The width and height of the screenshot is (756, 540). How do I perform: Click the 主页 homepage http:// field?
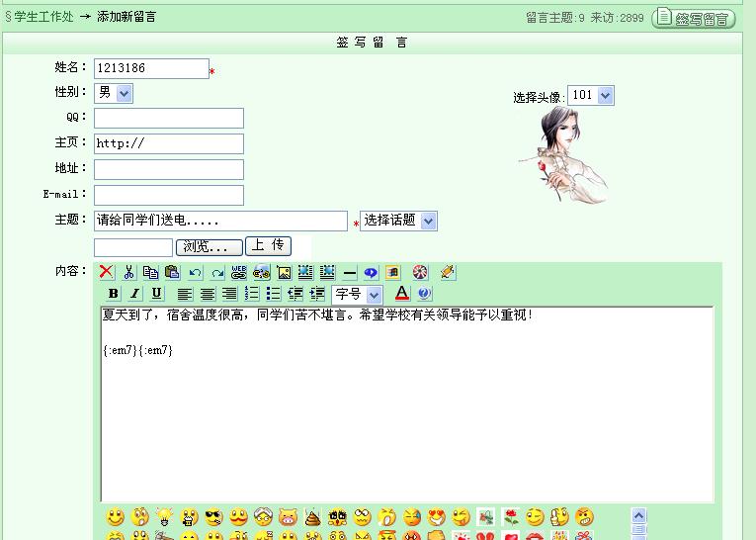point(169,143)
